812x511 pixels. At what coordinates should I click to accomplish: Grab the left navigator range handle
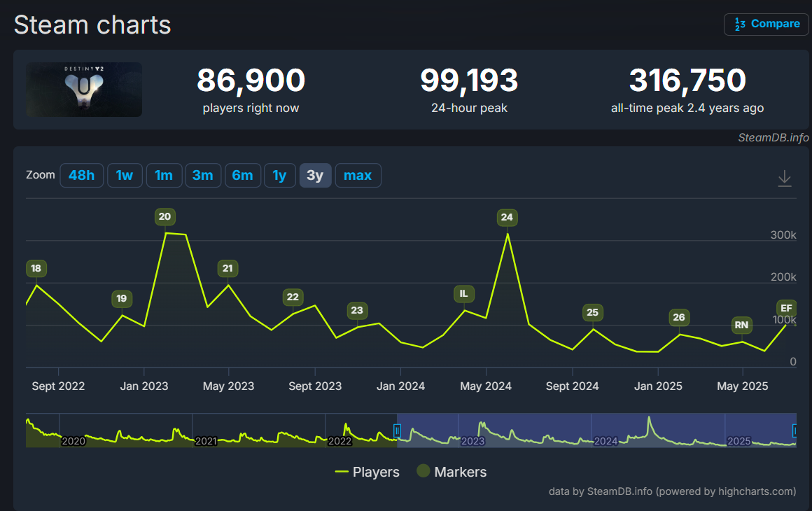[x=397, y=430]
